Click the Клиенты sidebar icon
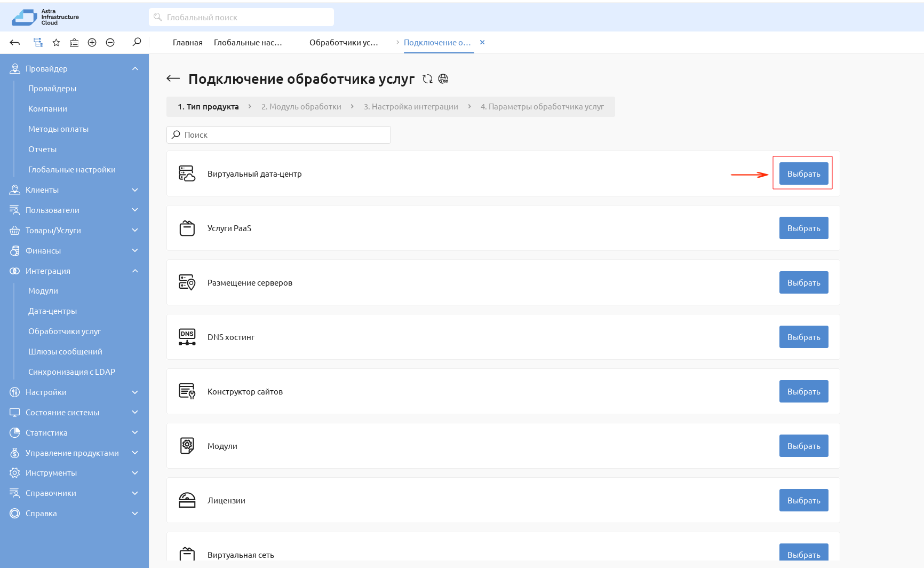The width and height of the screenshot is (924, 568). click(x=15, y=190)
